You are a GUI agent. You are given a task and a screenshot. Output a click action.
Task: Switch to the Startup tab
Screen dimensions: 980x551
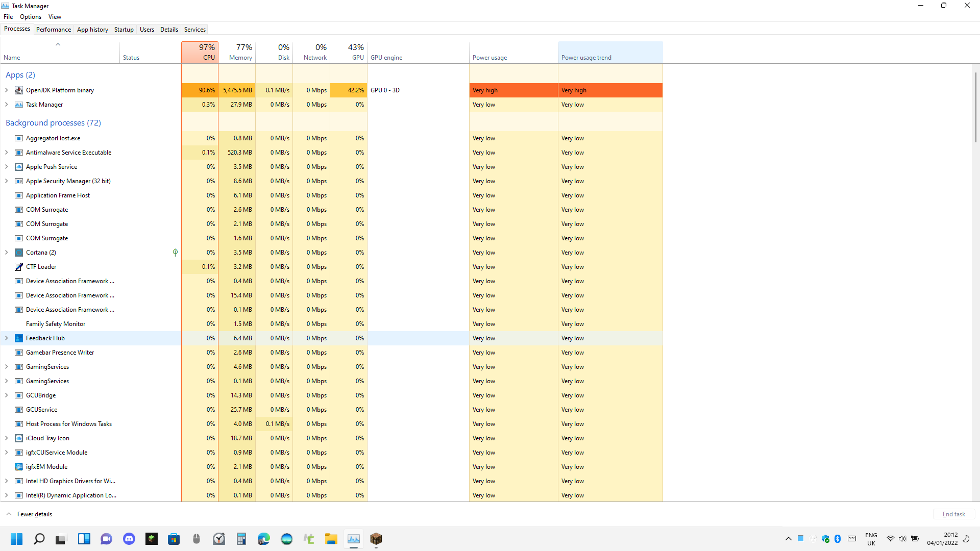click(x=124, y=30)
